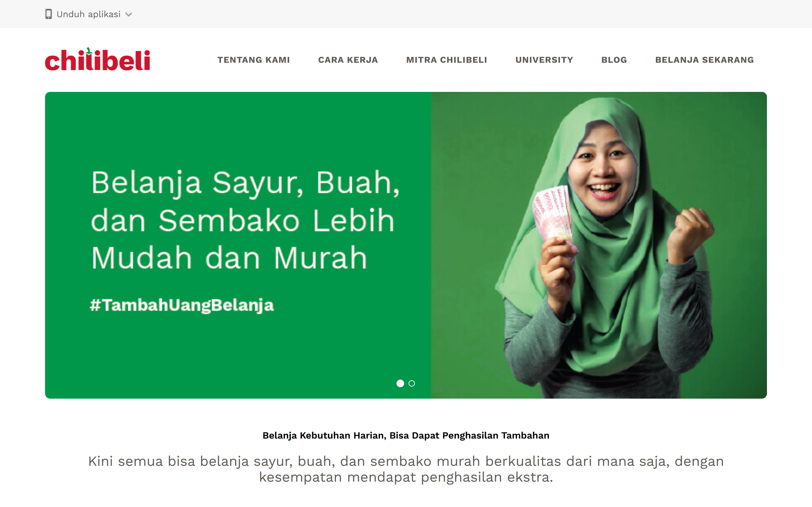The width and height of the screenshot is (812, 507).
Task: Expand the Unduh aplikasi dropdown chevron
Action: 128,15
